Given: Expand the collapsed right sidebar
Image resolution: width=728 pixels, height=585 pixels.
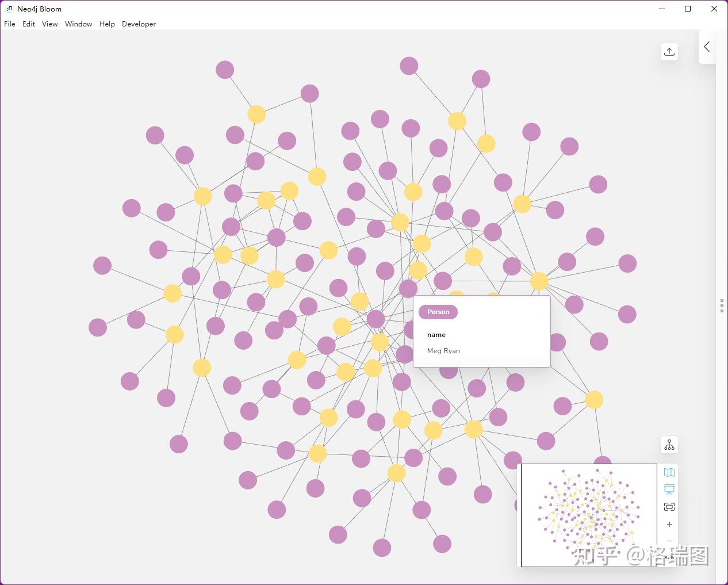Looking at the screenshot, I should point(707,47).
